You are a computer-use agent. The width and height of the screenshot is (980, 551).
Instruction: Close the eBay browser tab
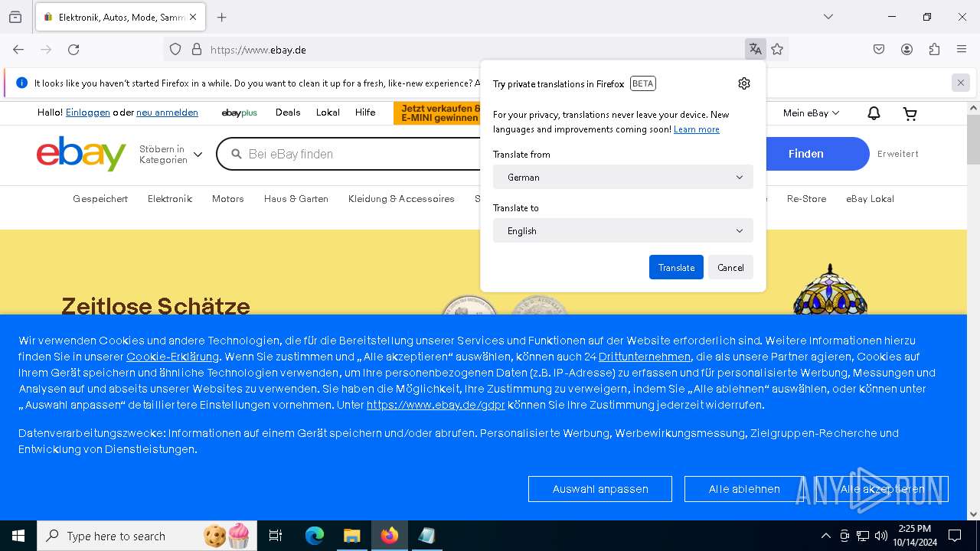click(x=193, y=17)
